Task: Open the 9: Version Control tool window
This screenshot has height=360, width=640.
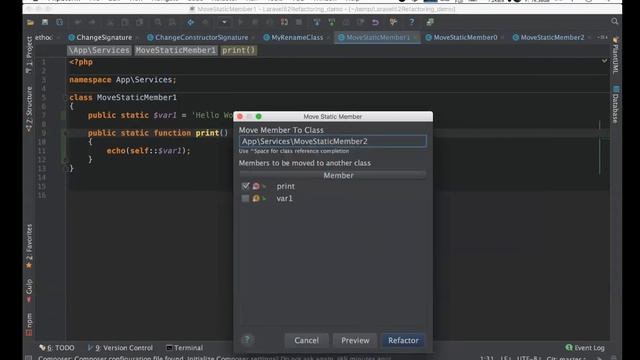Action: click(120, 348)
